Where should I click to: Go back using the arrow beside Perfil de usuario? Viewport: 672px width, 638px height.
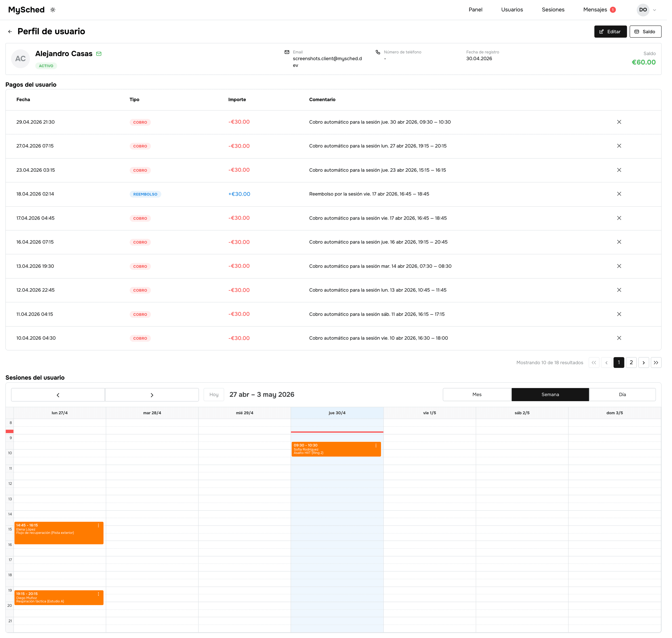tap(10, 32)
